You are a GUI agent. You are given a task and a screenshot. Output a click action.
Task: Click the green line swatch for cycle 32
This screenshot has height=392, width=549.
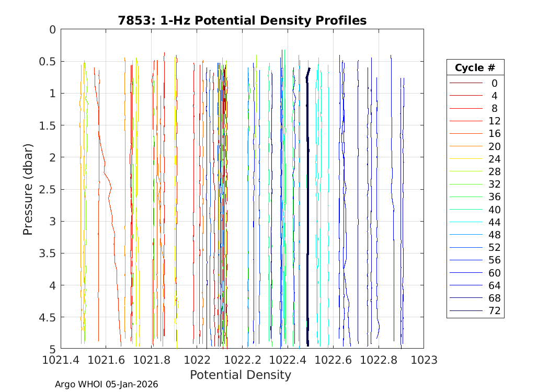click(465, 184)
